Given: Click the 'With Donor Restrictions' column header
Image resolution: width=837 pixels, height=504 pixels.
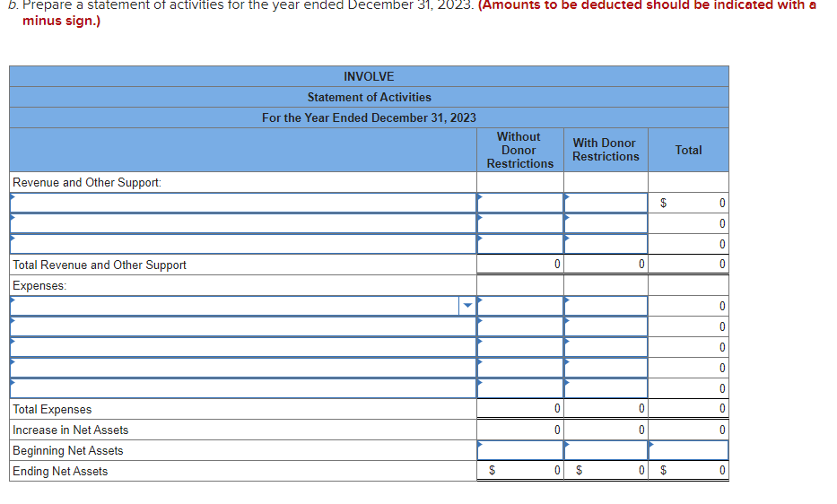Looking at the screenshot, I should click(x=606, y=150).
